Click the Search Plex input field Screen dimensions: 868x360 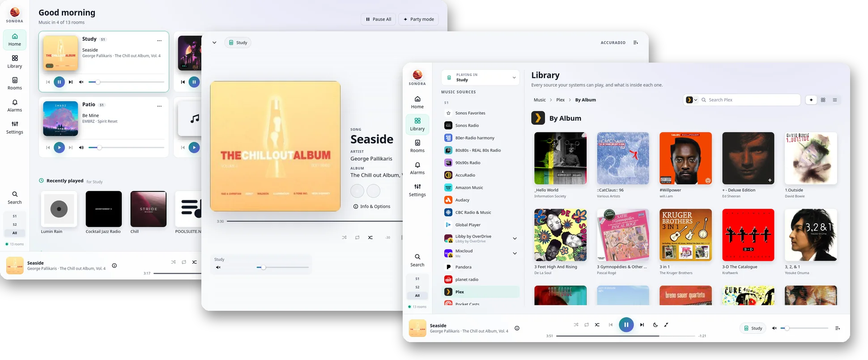point(751,100)
